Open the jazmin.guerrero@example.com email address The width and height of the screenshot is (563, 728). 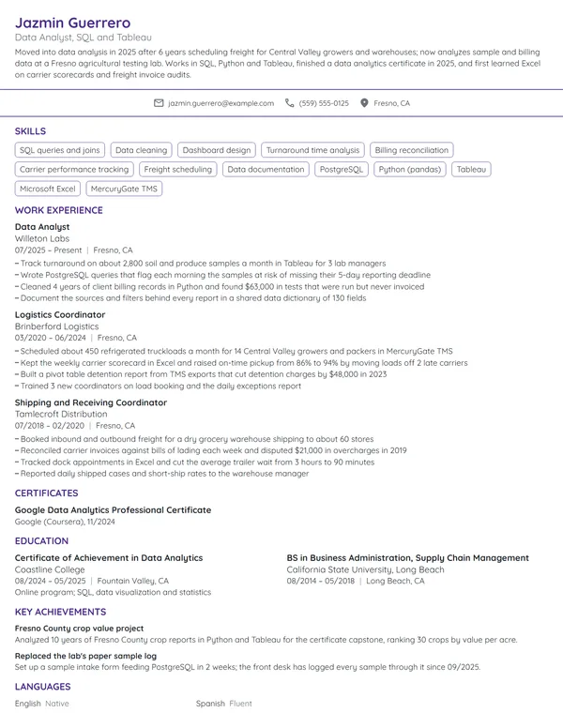tap(221, 103)
